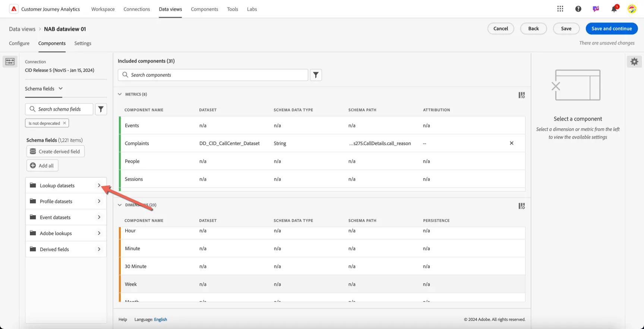Click the Back button
The height and width of the screenshot is (329, 644).
533,29
